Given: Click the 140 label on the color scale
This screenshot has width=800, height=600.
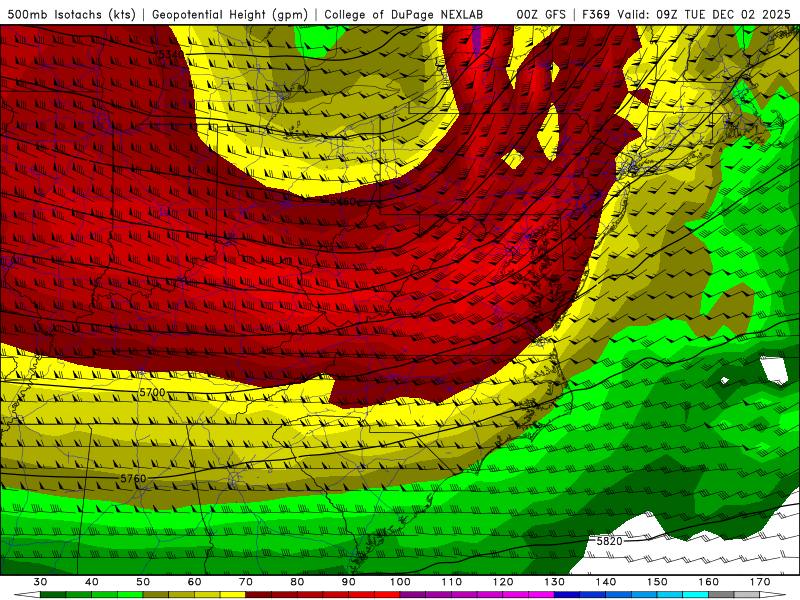Looking at the screenshot, I should 606,582.
